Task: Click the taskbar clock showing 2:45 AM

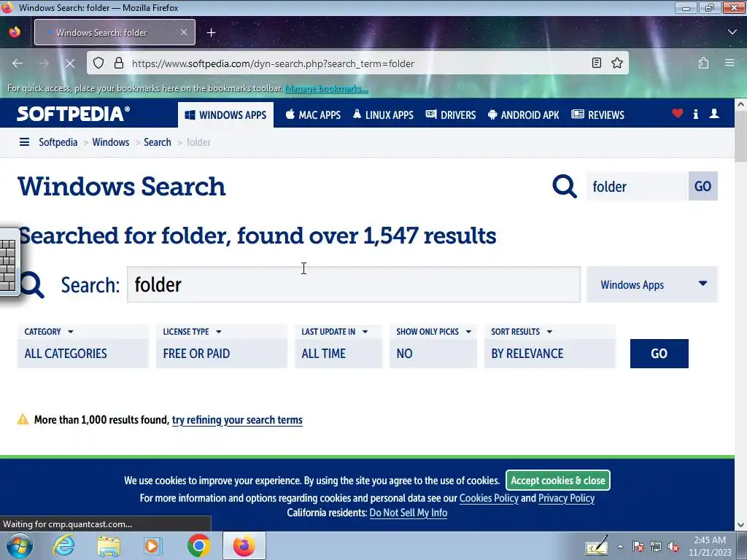Action: click(x=710, y=546)
